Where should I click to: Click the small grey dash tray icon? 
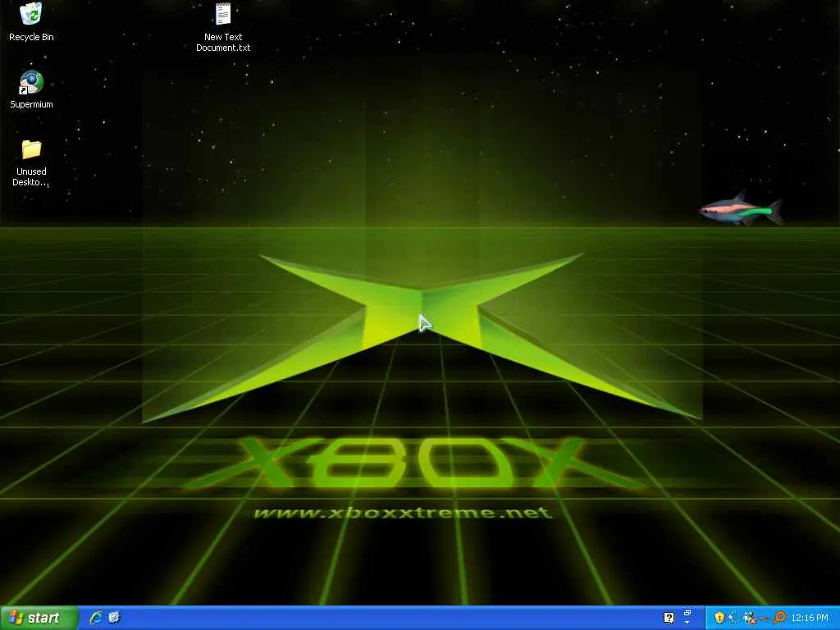(x=765, y=619)
